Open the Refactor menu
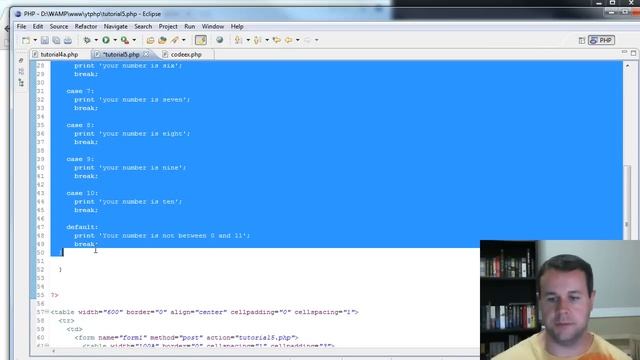Screen dimensions: 640x360 click(86, 26)
